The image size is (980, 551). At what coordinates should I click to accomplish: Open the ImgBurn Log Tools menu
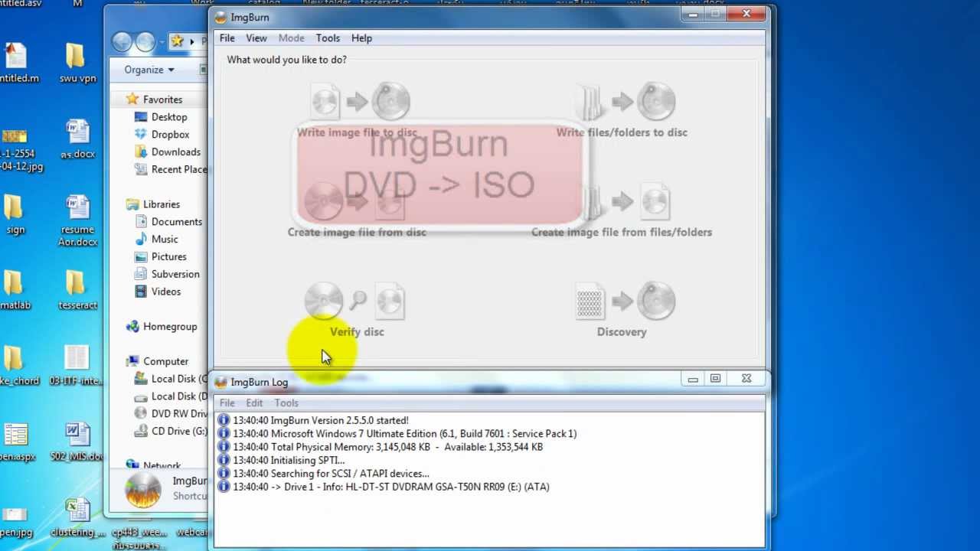tap(286, 403)
